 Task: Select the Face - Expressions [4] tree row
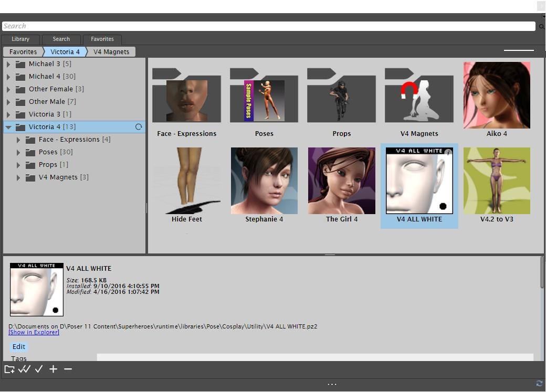(x=74, y=140)
